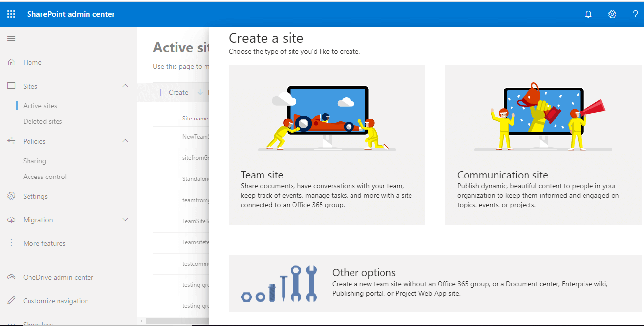Click the Home house icon
The width and height of the screenshot is (644, 326).
click(x=11, y=62)
